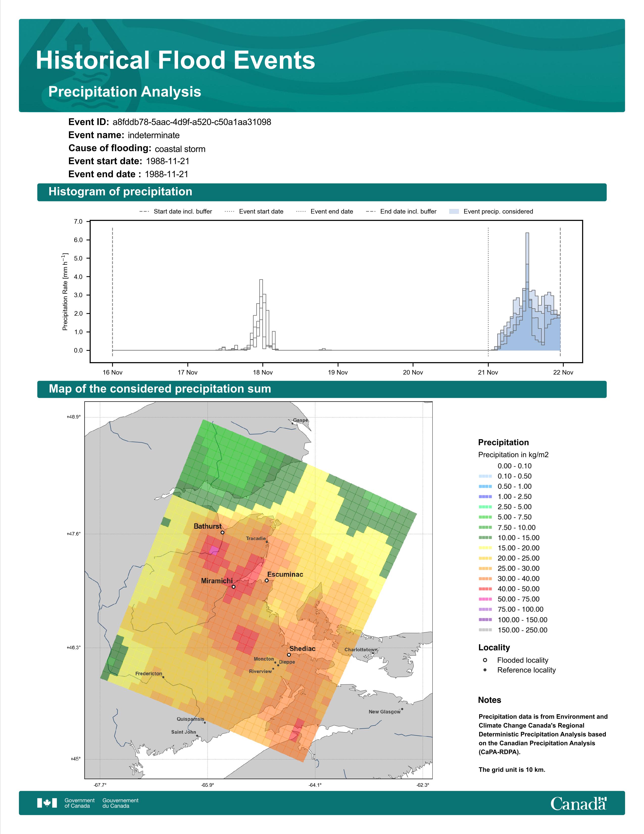Click the End date incl. buffer legend entry
This screenshot has height=834, width=644.
(401, 212)
